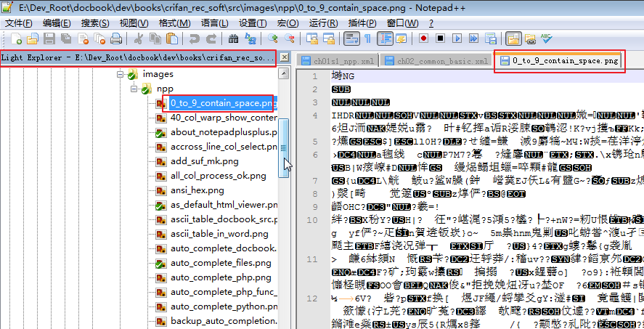
Task: Open the 宏(O) menu
Action: [288, 23]
